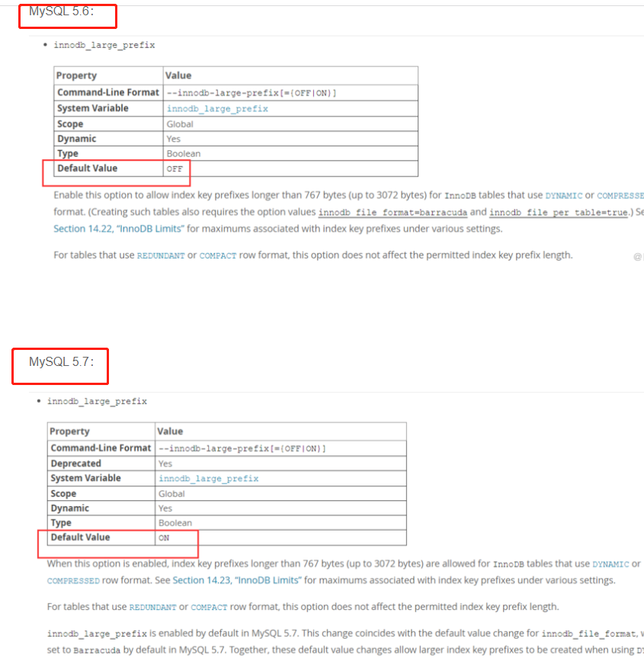Click Command-Line Format label in 5.7 table
This screenshot has height=661, width=644.
[x=101, y=448]
